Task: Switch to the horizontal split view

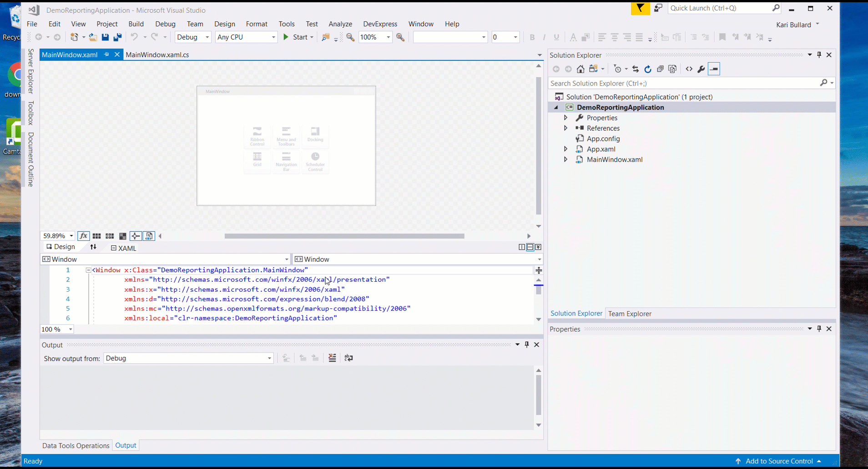Action: click(x=530, y=247)
